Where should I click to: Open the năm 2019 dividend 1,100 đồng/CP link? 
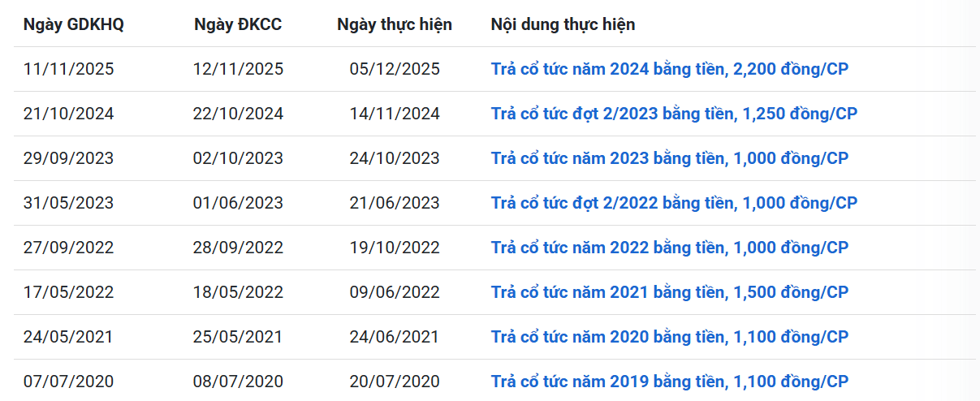click(x=670, y=382)
